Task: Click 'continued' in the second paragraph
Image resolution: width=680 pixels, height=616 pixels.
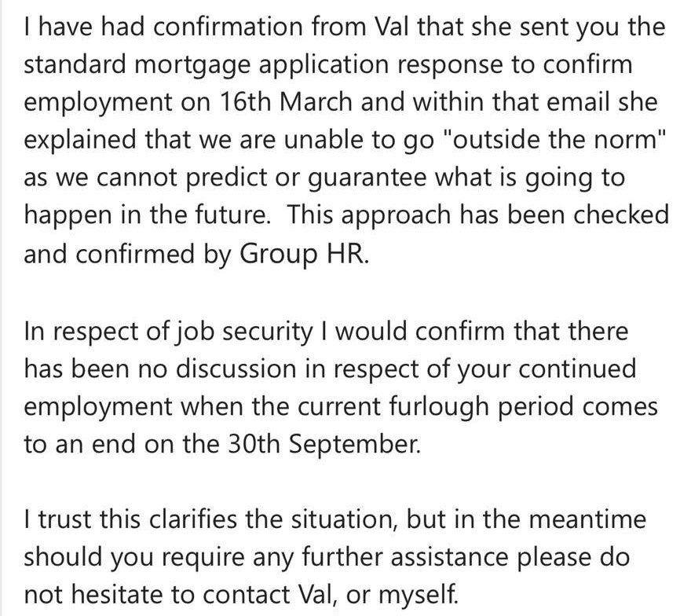Action: coord(577,369)
